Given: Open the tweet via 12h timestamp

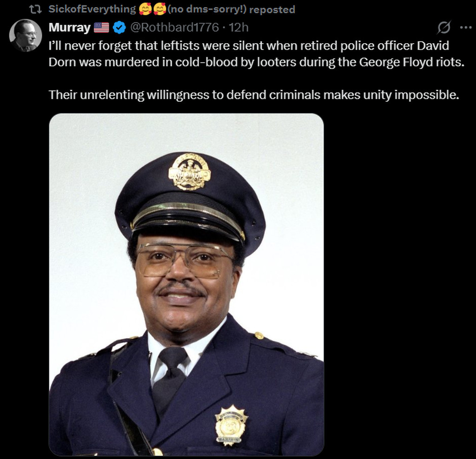Looking at the screenshot, I should click(x=239, y=28).
